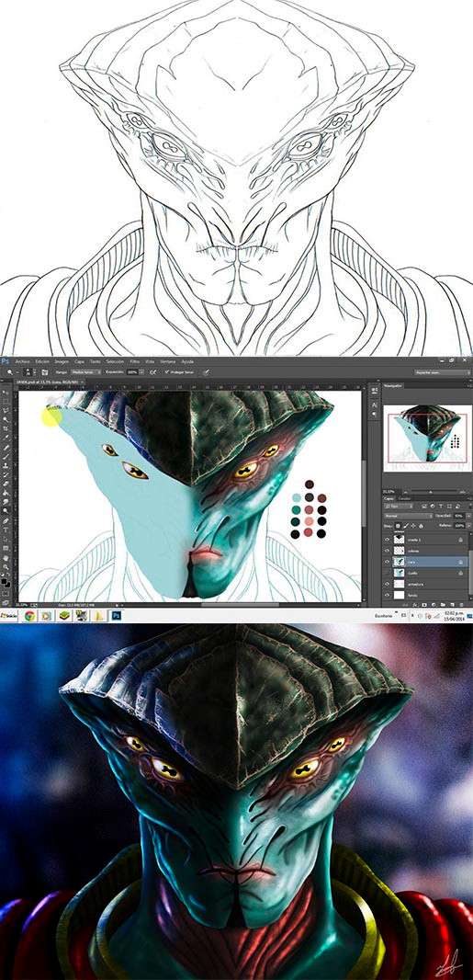
Task: Select the Zoom tool in the toolbar
Action: point(6,567)
